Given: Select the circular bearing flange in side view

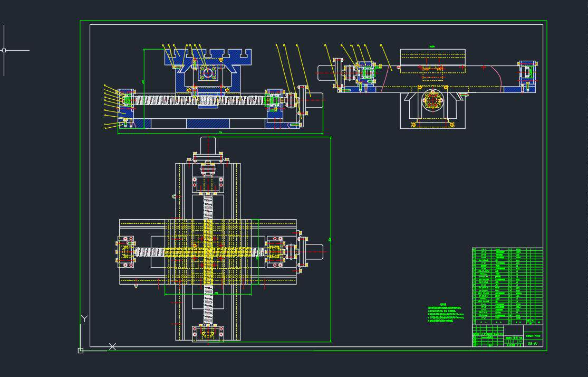Looking at the screenshot, I should [x=432, y=100].
